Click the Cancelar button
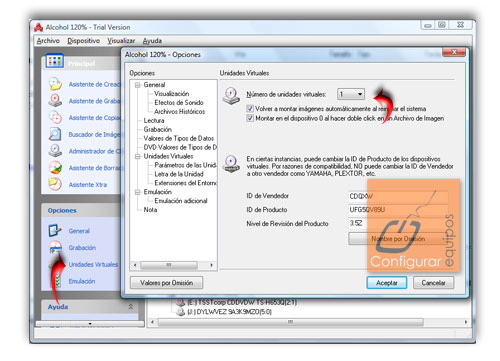Screen dimensions: 500x361 point(433,283)
